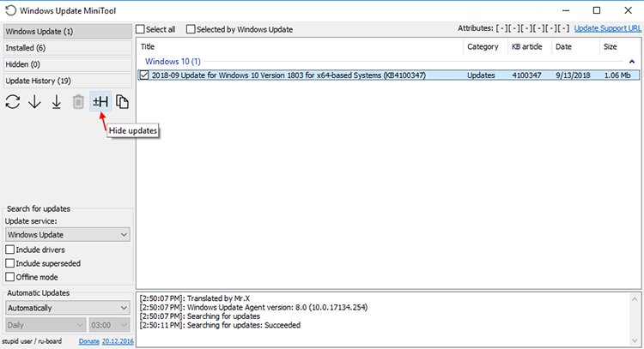Enable Selected by Windows Update checkbox
The width and height of the screenshot is (644, 349).
(x=191, y=29)
